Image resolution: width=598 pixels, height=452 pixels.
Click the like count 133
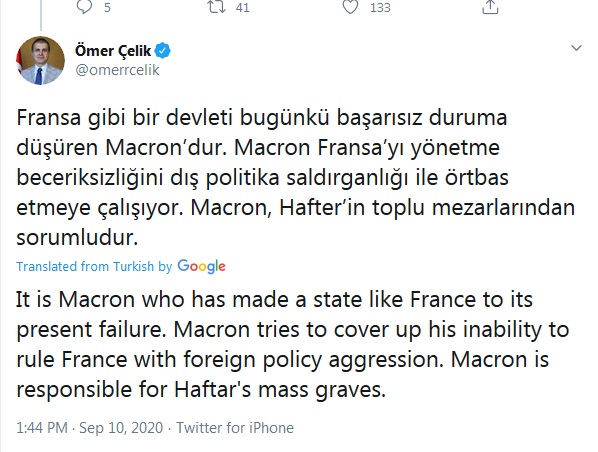(x=380, y=8)
